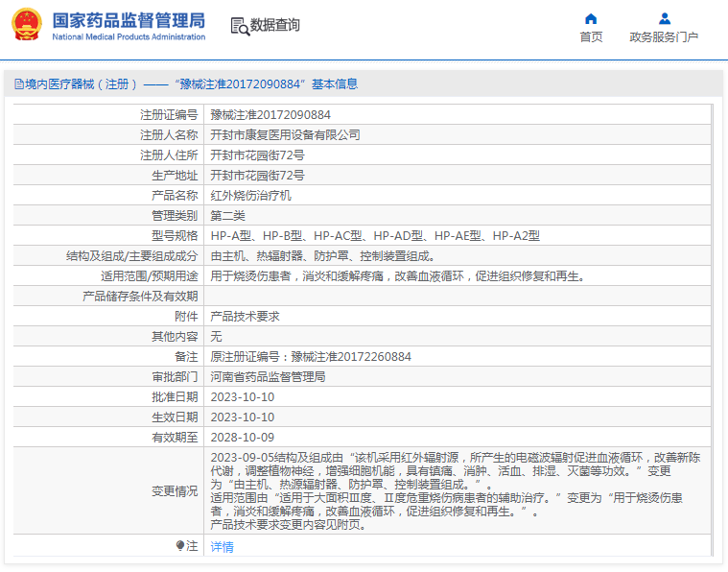The height and width of the screenshot is (572, 728).
Task: Click 由主机、热辐射器 structure description
Action: pos(322,256)
